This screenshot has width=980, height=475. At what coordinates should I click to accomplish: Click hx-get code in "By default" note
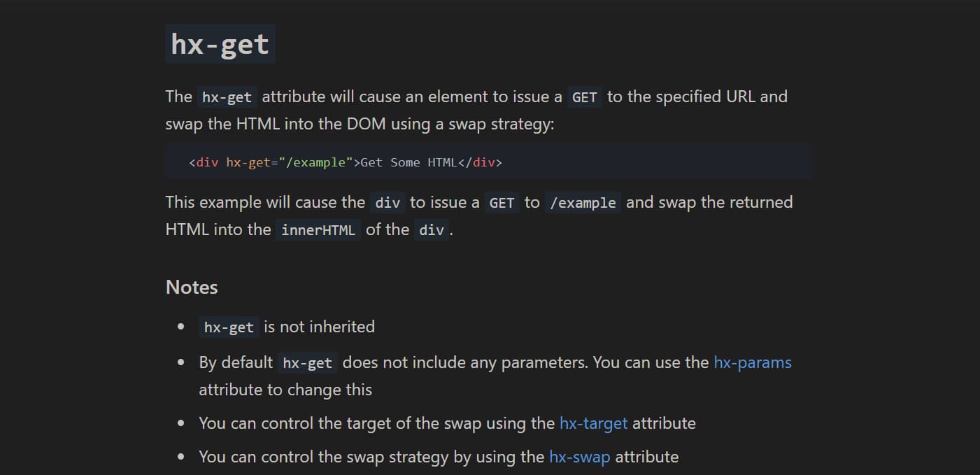[x=308, y=363]
